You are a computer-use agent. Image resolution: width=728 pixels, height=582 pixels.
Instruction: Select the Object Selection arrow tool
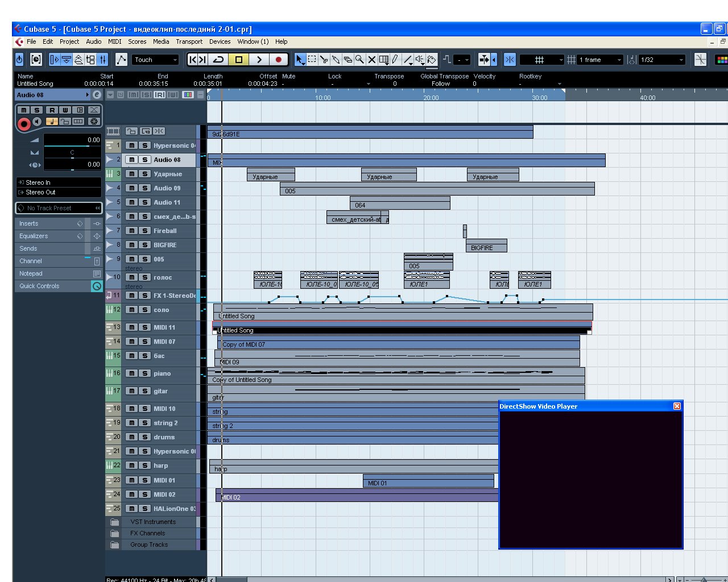[x=300, y=59]
